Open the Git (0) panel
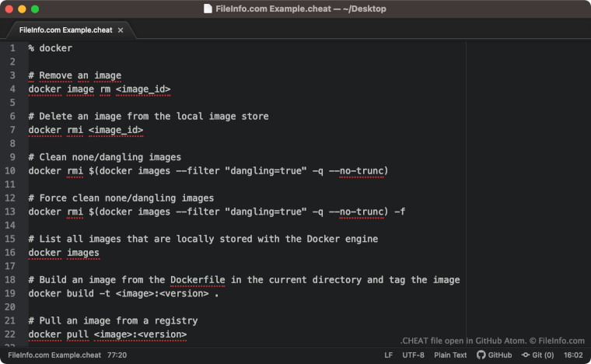This screenshot has width=591, height=364. [538, 355]
